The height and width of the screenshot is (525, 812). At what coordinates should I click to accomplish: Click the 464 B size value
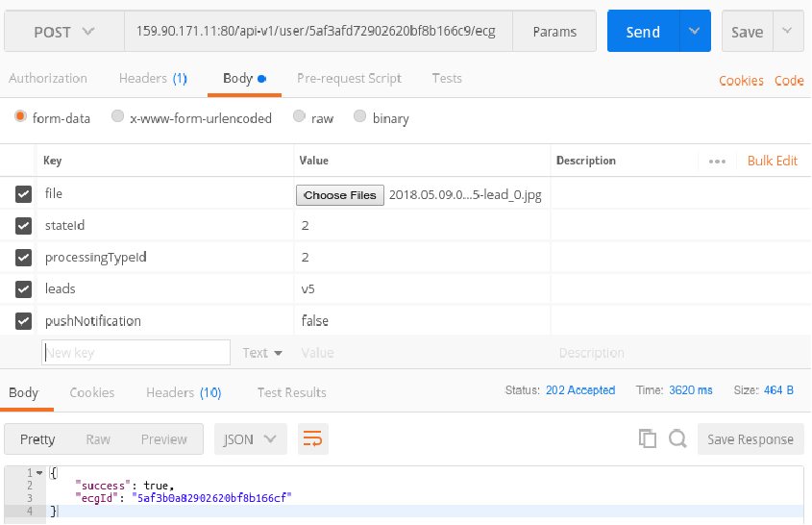click(x=778, y=390)
